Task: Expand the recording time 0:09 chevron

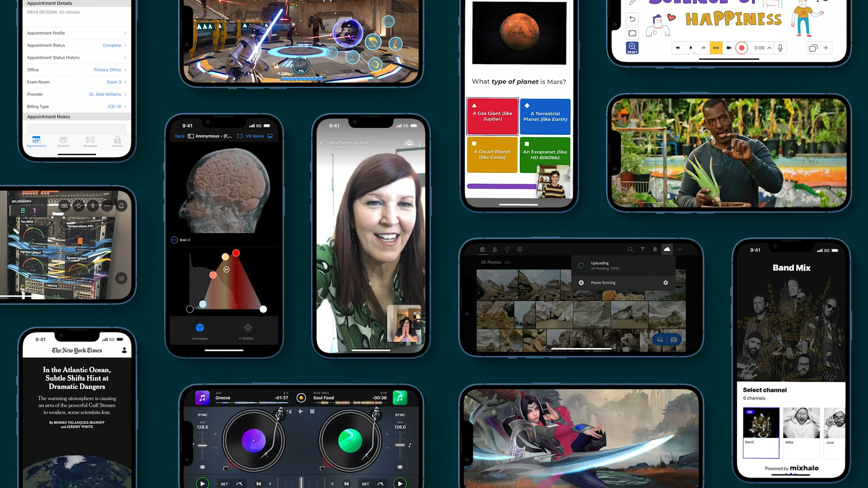Action: pos(769,48)
